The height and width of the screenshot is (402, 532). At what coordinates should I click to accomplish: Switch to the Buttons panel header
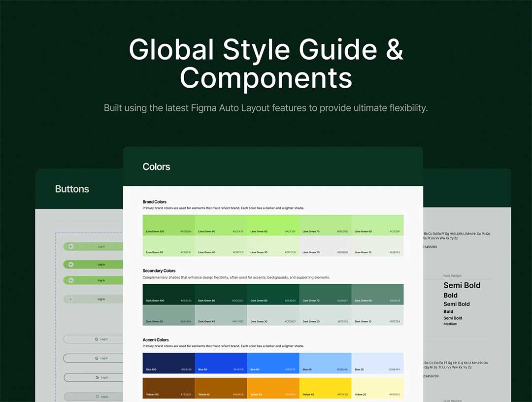tap(72, 189)
